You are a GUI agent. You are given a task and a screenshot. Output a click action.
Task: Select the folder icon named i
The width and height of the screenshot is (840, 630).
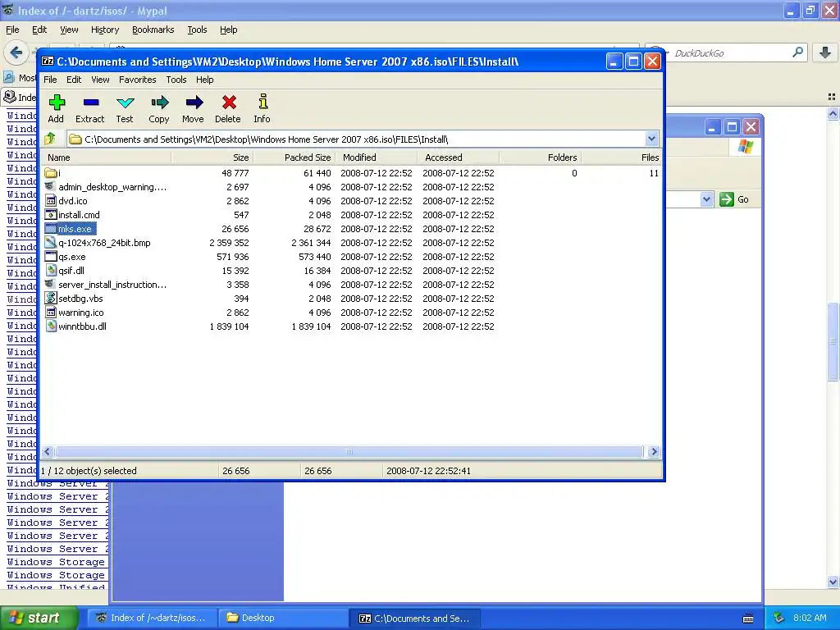[51, 173]
